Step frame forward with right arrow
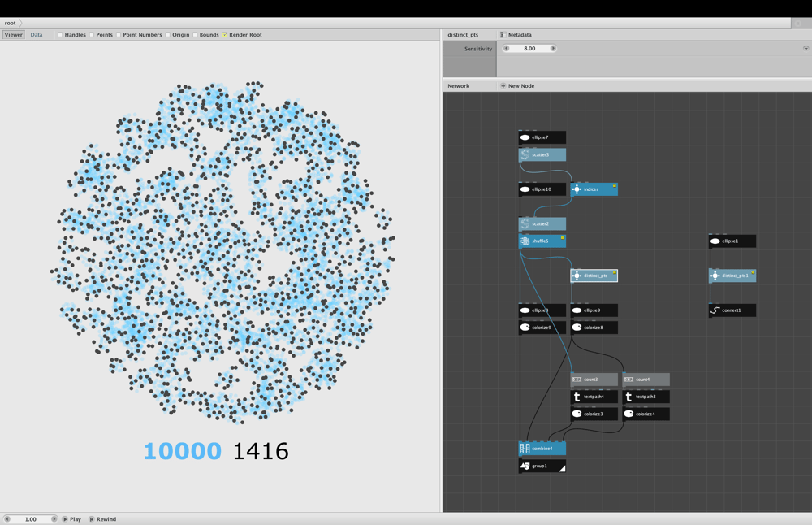This screenshot has width=812, height=525. pyautogui.click(x=54, y=519)
